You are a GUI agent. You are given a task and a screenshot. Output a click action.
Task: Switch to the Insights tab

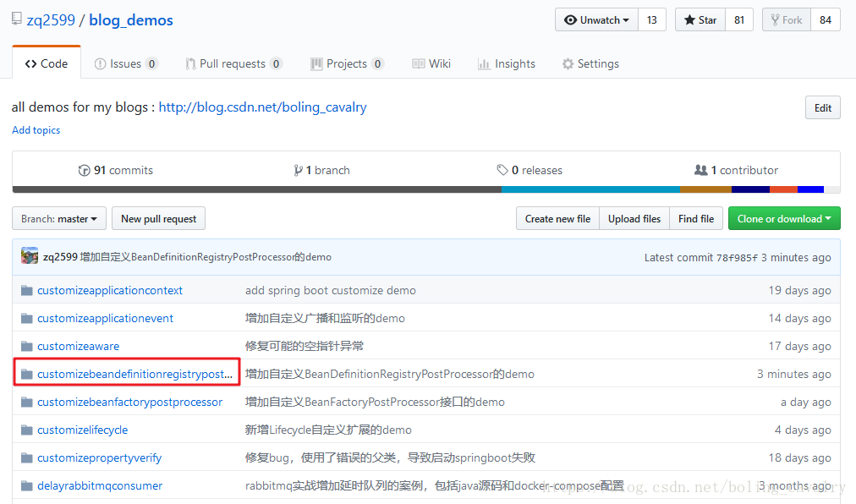(x=507, y=64)
